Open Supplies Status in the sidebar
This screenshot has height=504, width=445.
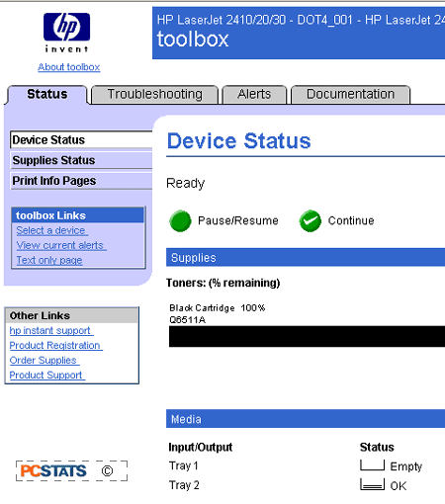pyautogui.click(x=81, y=160)
